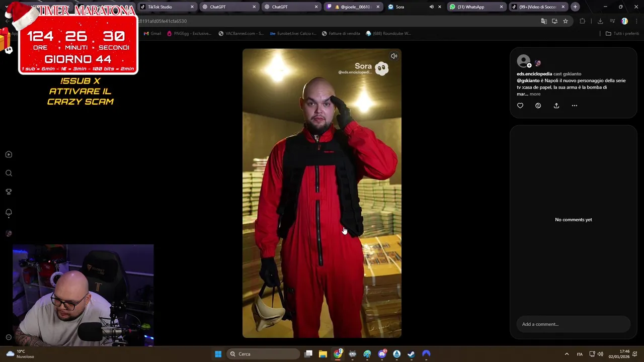The height and width of the screenshot is (362, 644).
Task: Open Steam from the taskbar
Action: click(411, 354)
